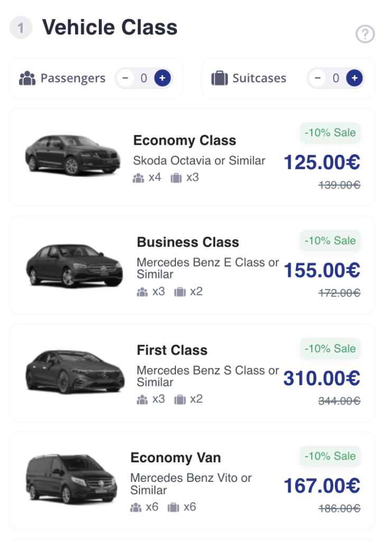This screenshot has height=541, width=392.
Task: Click the Economy Class 125.00€ price
Action: [x=322, y=162]
